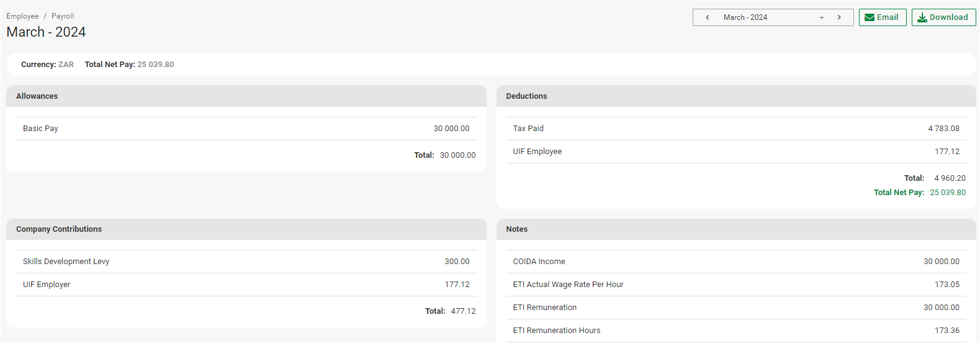This screenshot has width=980, height=343.
Task: Navigate to Employee breadcrumb
Action: click(22, 16)
